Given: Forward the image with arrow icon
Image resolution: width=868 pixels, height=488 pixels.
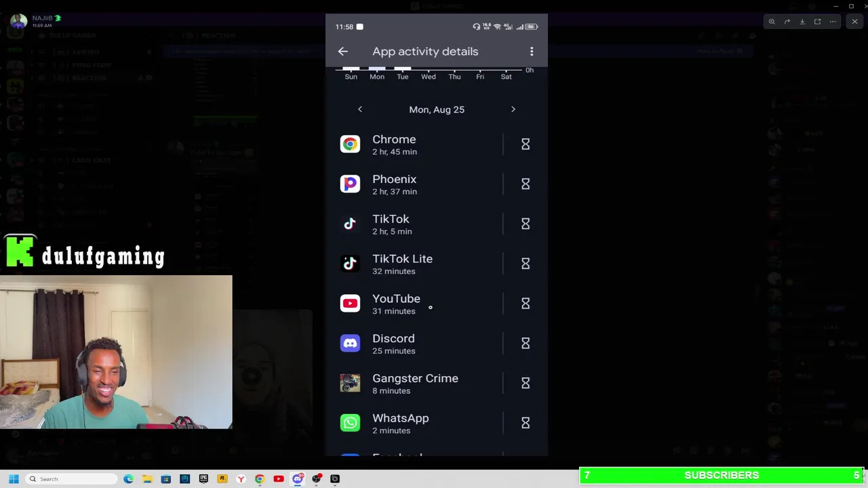Looking at the screenshot, I should pos(787,22).
